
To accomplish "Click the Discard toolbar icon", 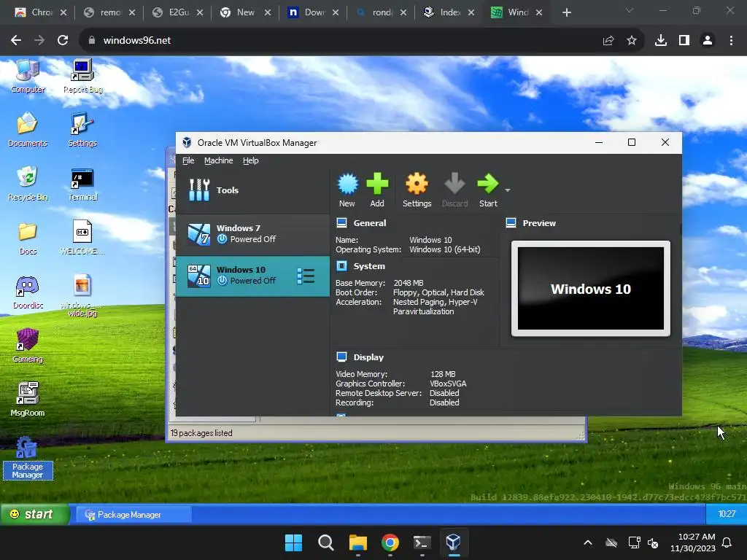I will tap(454, 190).
